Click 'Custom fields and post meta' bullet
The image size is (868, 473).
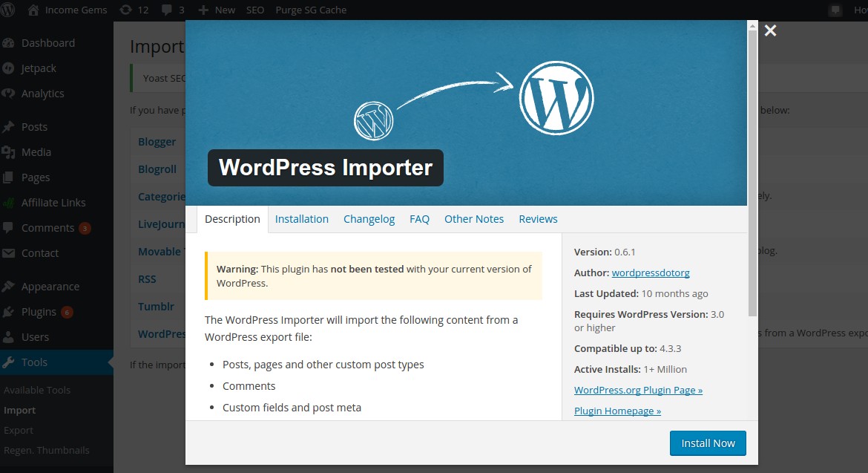click(x=292, y=408)
